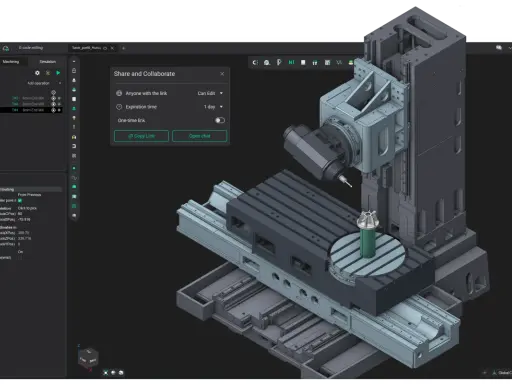The height and width of the screenshot is (384, 512).
Task: Toggle the small square marker on the first operation row
Action: pyautogui.click(x=59, y=98)
